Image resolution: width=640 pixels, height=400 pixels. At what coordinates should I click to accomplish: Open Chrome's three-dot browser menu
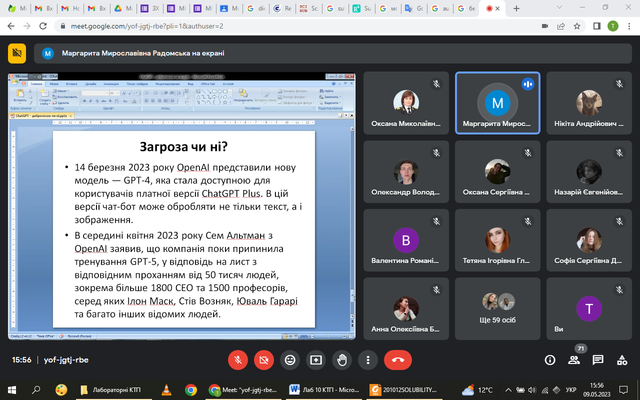tap(630, 24)
